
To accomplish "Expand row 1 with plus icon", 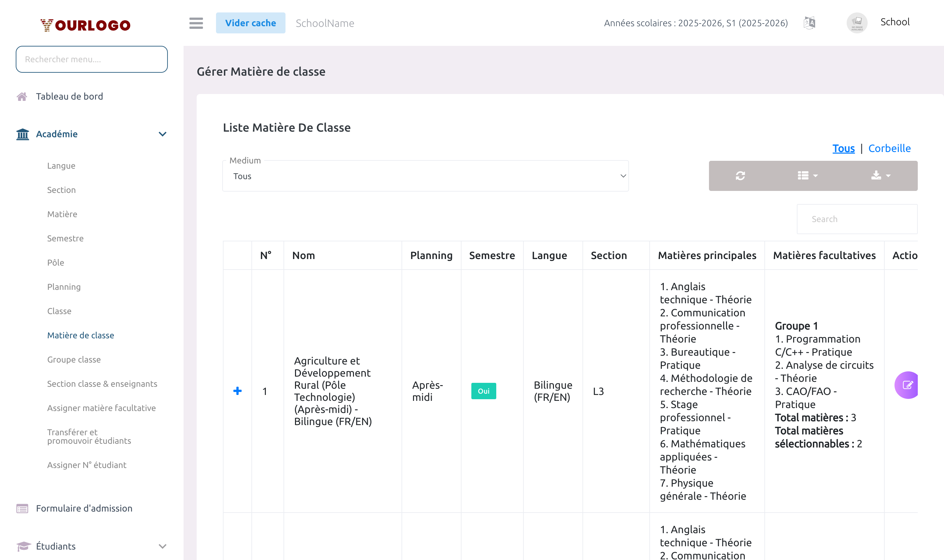I will point(237,391).
